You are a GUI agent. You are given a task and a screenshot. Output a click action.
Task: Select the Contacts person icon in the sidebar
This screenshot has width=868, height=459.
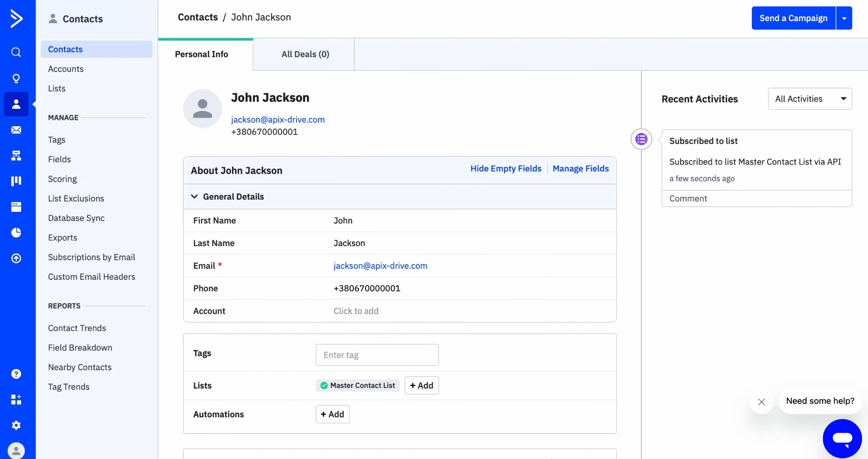[16, 104]
